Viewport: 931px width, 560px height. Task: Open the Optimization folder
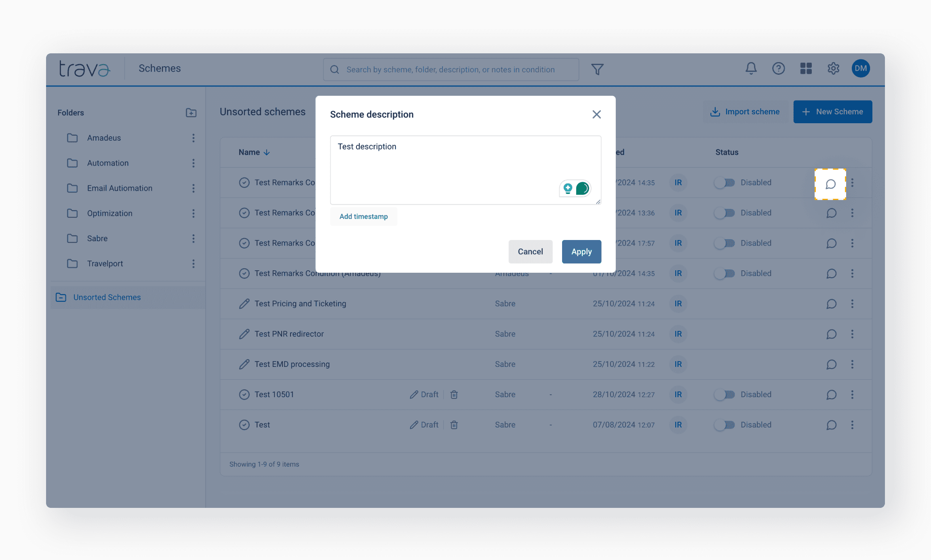point(110,213)
